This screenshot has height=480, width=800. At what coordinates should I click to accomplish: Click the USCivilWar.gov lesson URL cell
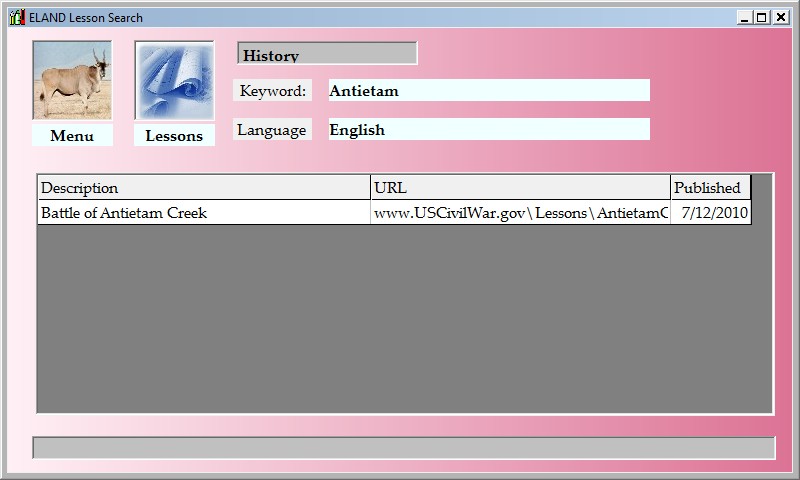520,212
